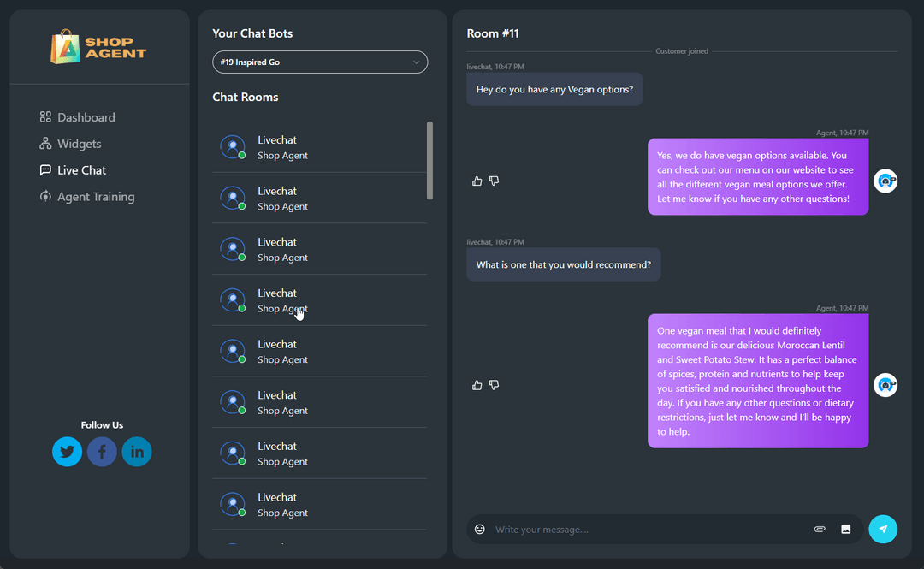Image resolution: width=924 pixels, height=569 pixels.
Task: Attach a file using the paperclip icon
Action: (819, 529)
